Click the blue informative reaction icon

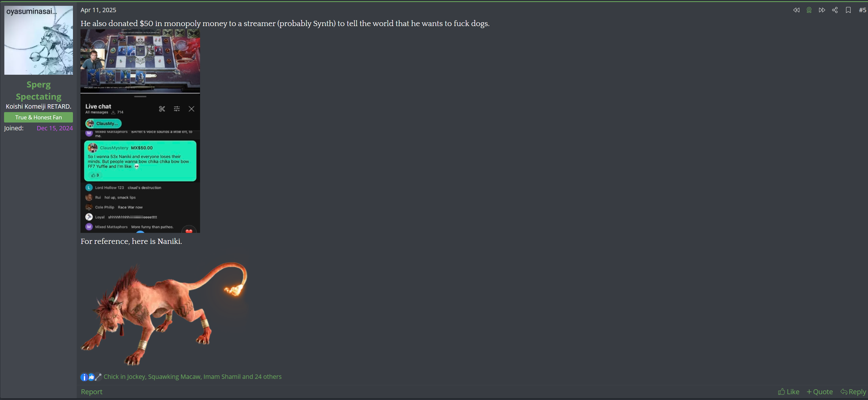pos(84,377)
